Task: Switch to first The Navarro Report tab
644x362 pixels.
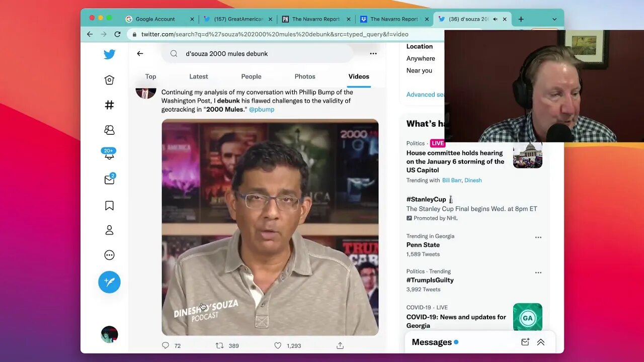Action: tap(315, 19)
